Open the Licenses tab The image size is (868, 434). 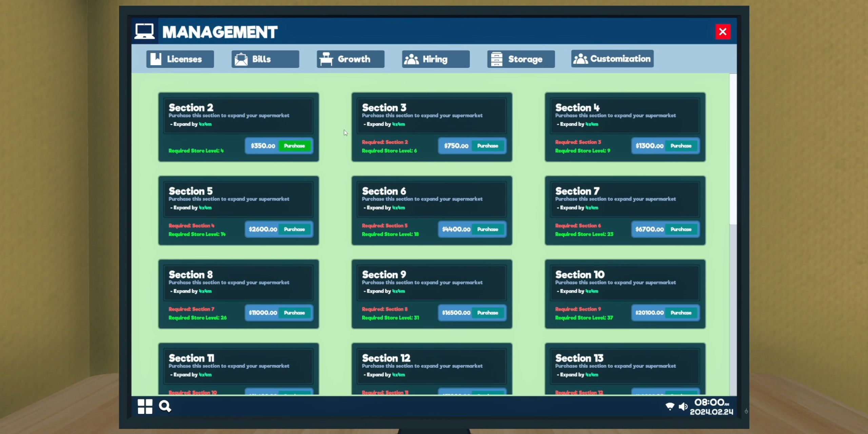click(180, 59)
